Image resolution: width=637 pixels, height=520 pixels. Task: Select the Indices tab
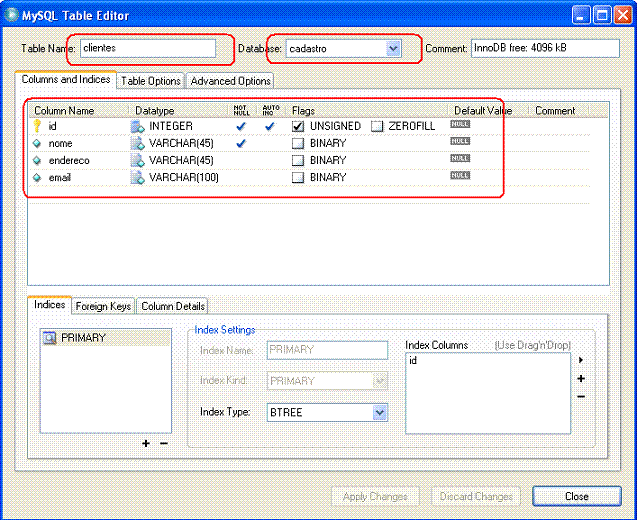50,305
